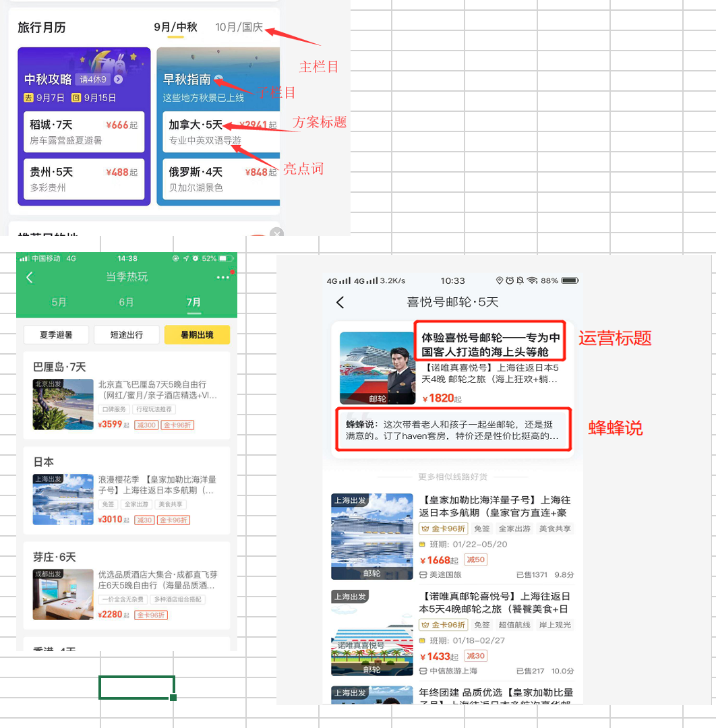Select the 9月/中秋 tab
Screen dimensions: 716x728
tap(175, 28)
